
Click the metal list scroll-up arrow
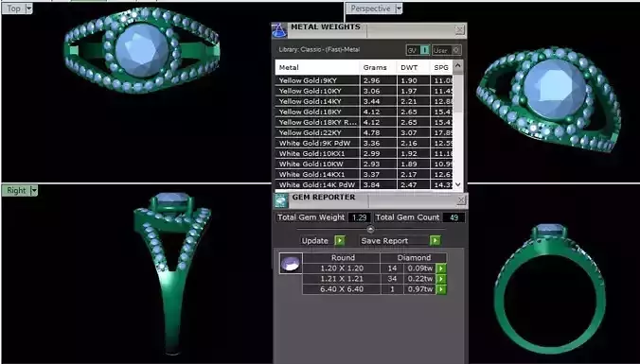coord(458,65)
